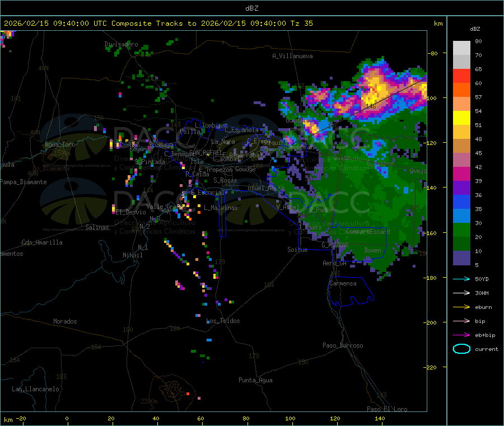Click the Lag.Llancanelo map label

click(35, 389)
